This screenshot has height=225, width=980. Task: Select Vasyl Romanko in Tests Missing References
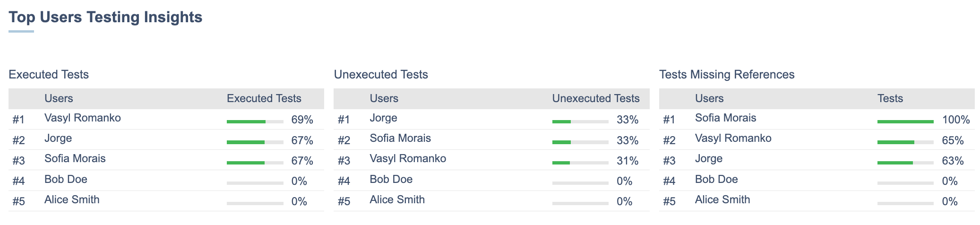coord(733,138)
